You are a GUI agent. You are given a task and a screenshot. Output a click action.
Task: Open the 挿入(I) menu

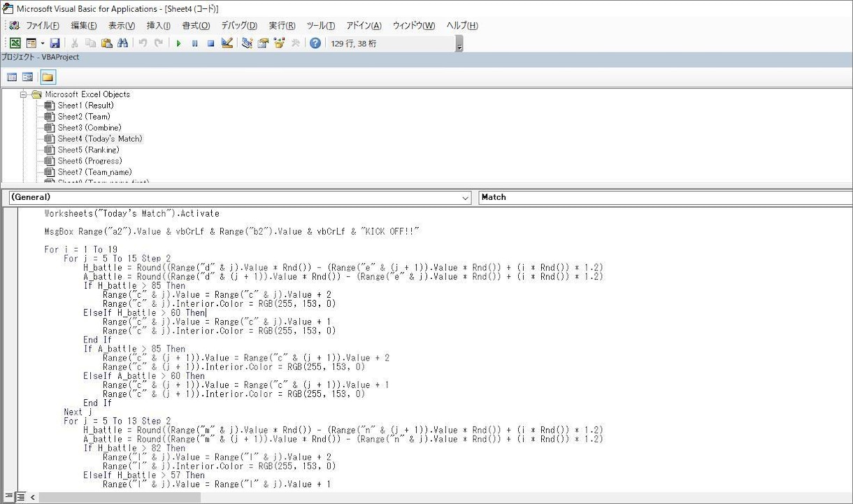[159, 26]
